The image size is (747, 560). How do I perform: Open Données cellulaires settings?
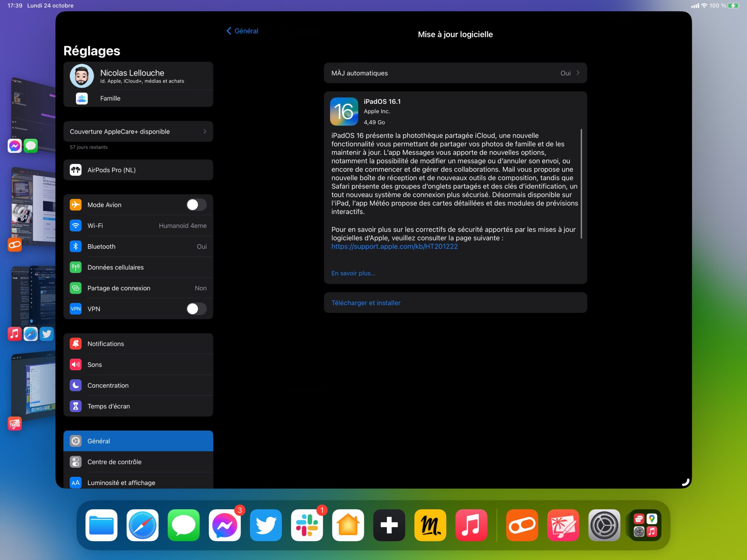point(138,267)
